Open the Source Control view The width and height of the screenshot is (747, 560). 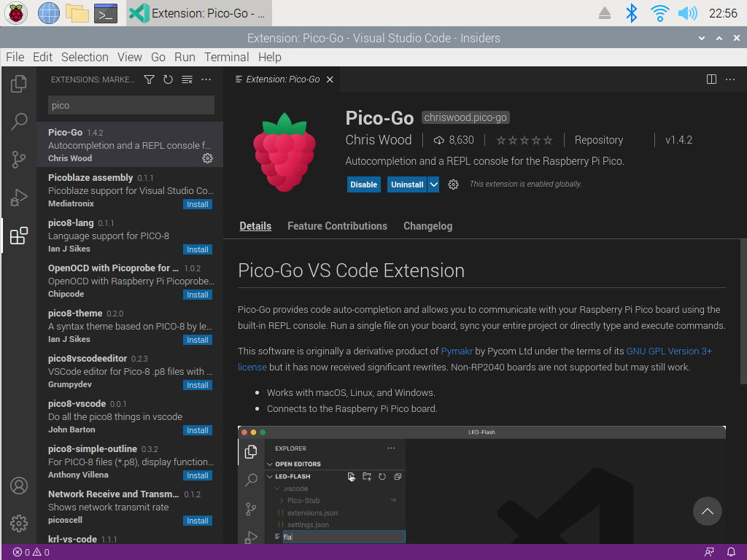(x=18, y=160)
